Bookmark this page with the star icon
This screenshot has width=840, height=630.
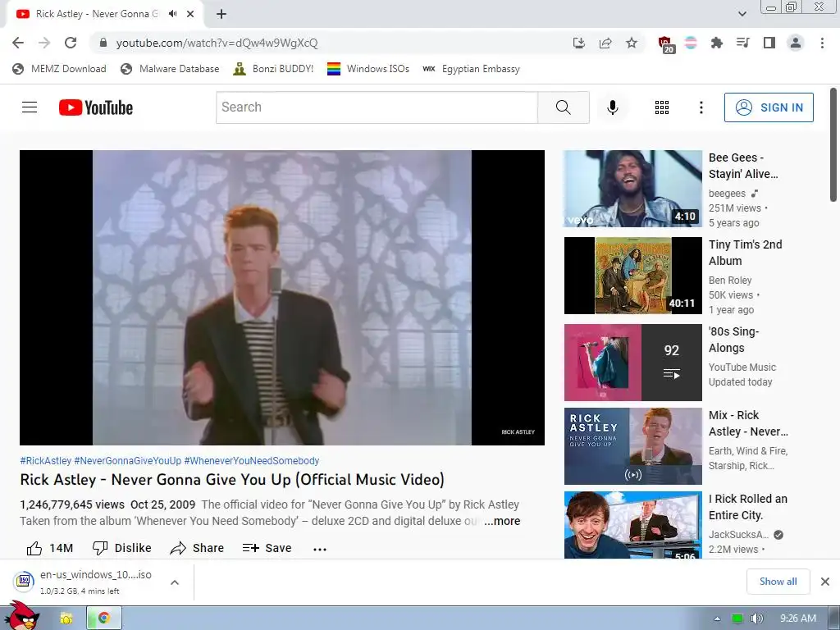pyautogui.click(x=632, y=43)
